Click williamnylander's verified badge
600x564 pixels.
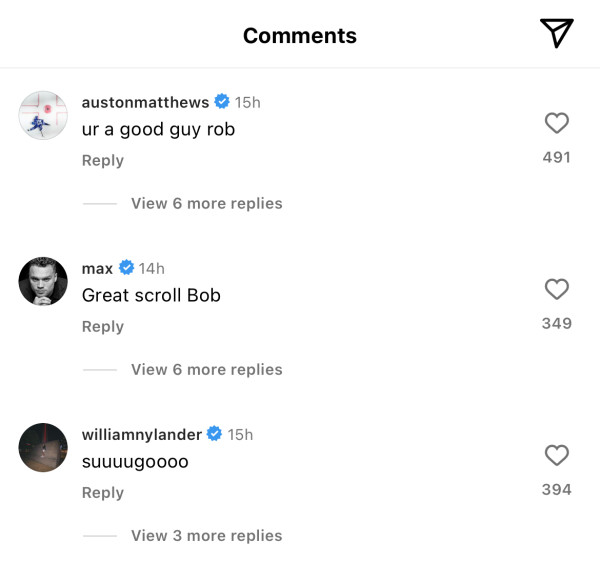coord(213,434)
